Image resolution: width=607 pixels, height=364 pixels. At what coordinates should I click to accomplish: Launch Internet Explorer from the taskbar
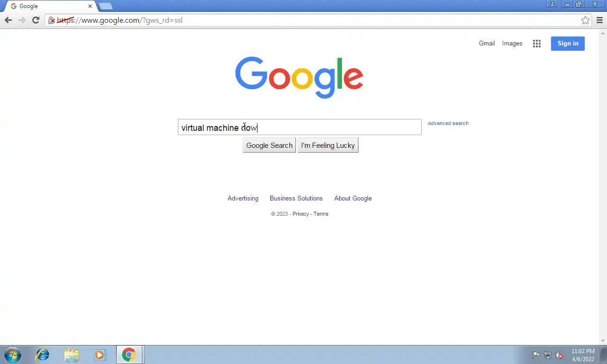coord(43,355)
